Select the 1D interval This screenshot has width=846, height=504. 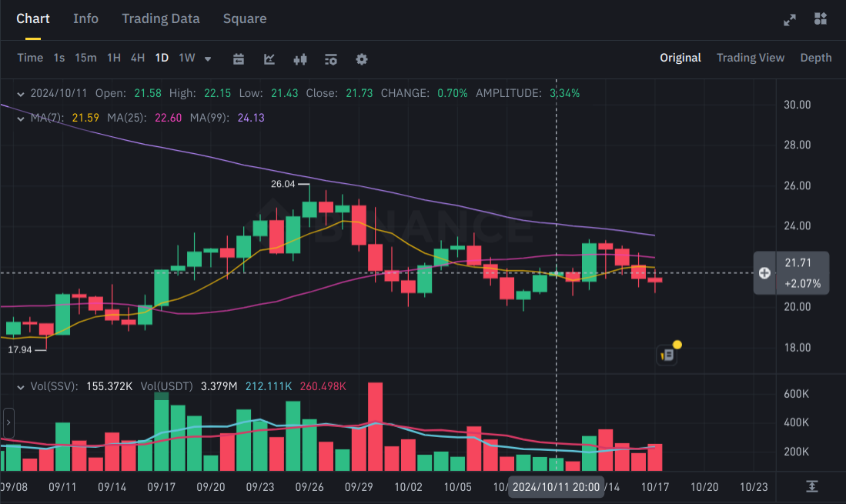pos(162,58)
